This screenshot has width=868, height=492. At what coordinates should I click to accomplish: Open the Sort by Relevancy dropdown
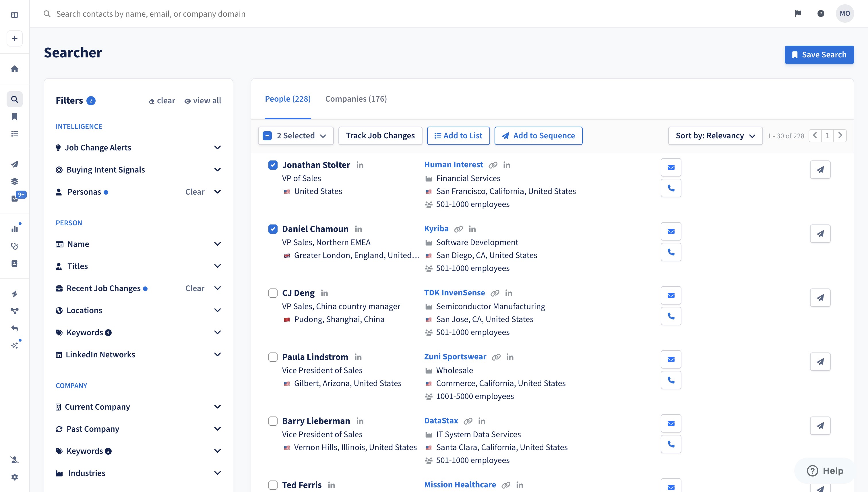715,136
